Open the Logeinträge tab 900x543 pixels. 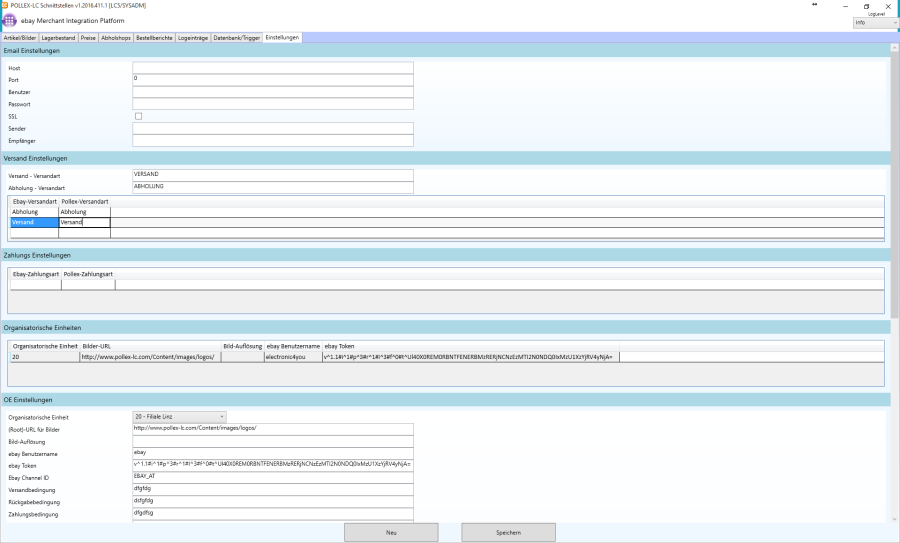point(194,37)
